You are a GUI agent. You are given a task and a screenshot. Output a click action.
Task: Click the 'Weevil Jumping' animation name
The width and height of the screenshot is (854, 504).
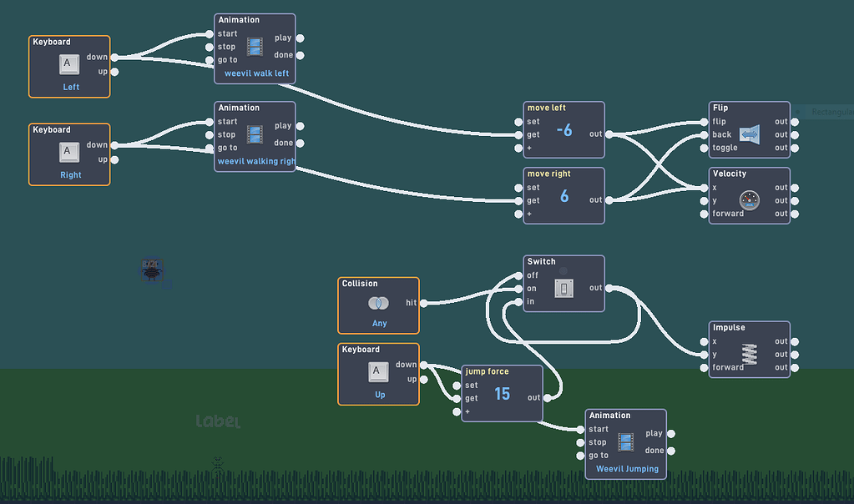point(627,469)
